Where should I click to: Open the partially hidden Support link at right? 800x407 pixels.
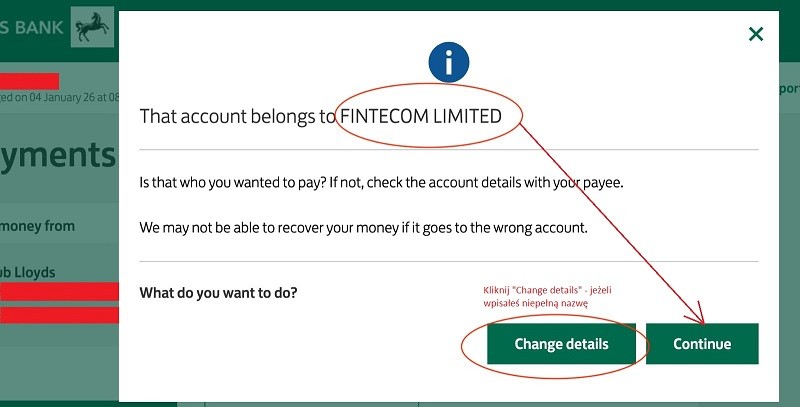point(788,89)
